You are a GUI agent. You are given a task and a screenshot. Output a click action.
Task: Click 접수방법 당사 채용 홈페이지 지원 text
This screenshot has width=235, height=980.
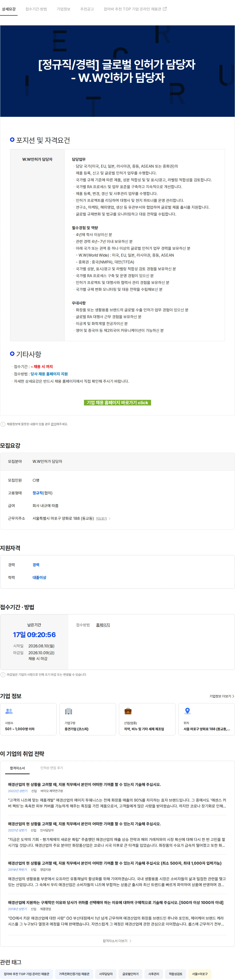tap(49, 374)
